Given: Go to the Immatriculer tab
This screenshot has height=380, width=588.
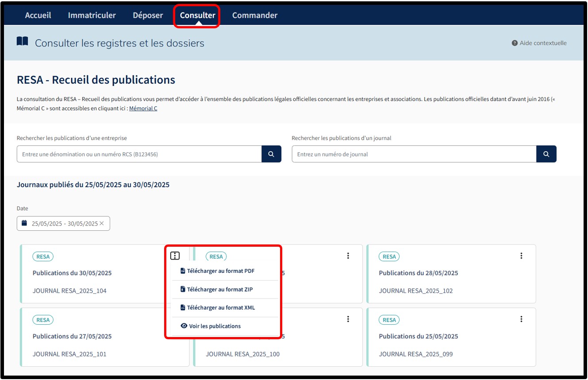Looking at the screenshot, I should click(92, 16).
